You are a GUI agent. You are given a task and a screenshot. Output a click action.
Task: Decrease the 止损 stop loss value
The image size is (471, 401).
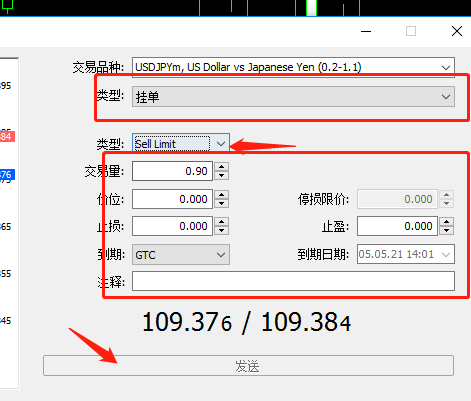pyautogui.click(x=221, y=231)
